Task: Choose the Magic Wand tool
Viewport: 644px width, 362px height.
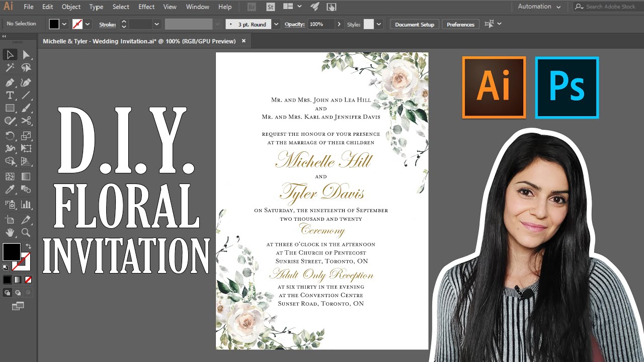Action: (10, 67)
